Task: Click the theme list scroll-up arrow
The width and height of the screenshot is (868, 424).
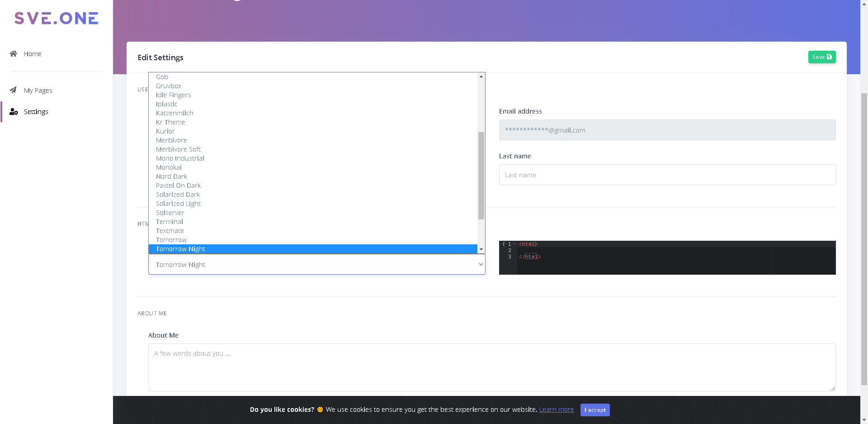Action: pos(481,76)
